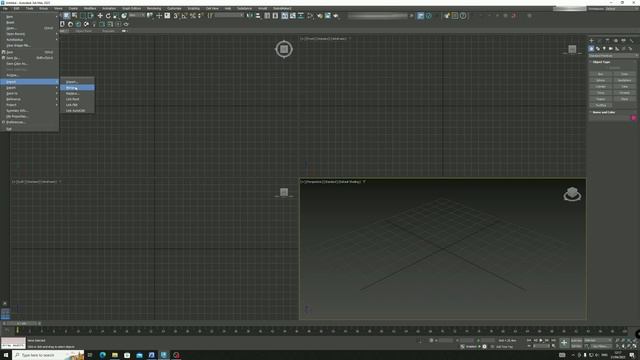The height and width of the screenshot is (360, 640).
Task: Open Microsoft Edge from the taskbar
Action: [x=102, y=355]
